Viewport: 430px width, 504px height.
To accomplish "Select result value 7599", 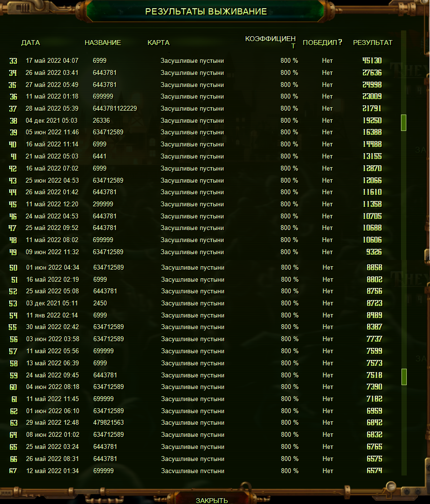I will (374, 351).
